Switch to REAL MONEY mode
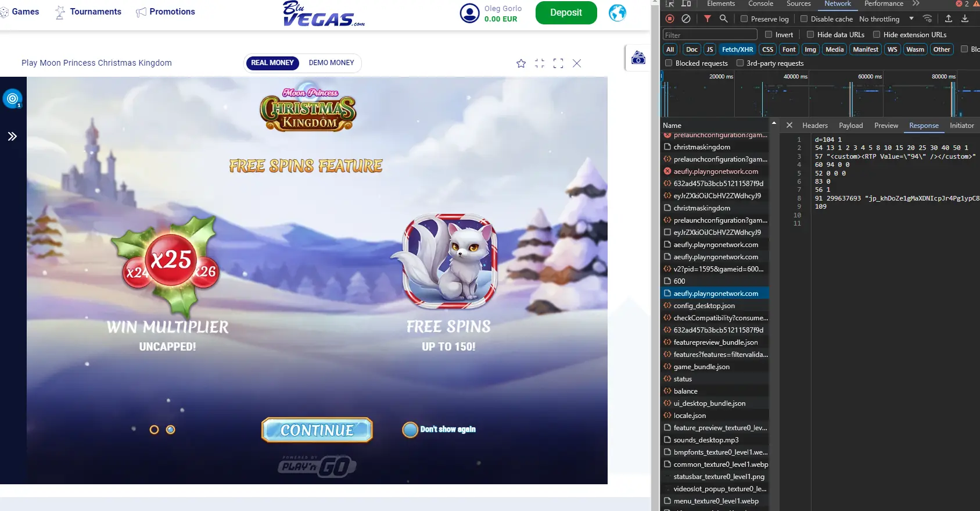Screen dimensions: 980x511 point(272,63)
